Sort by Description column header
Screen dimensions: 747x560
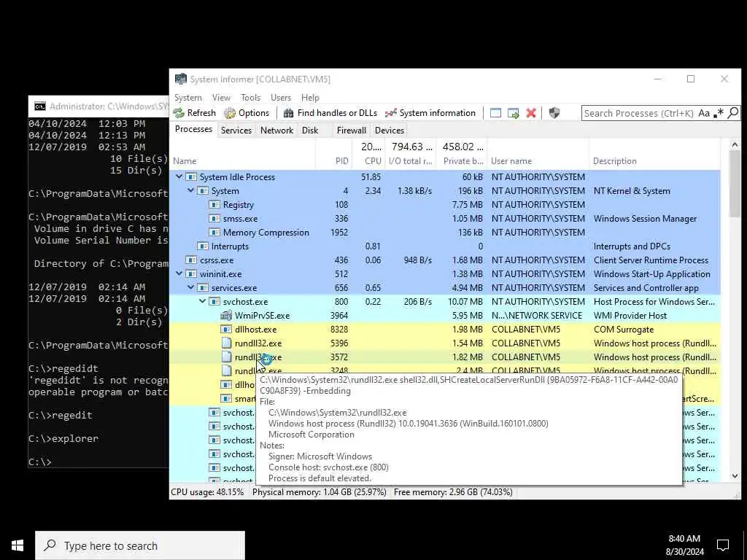coord(654,161)
